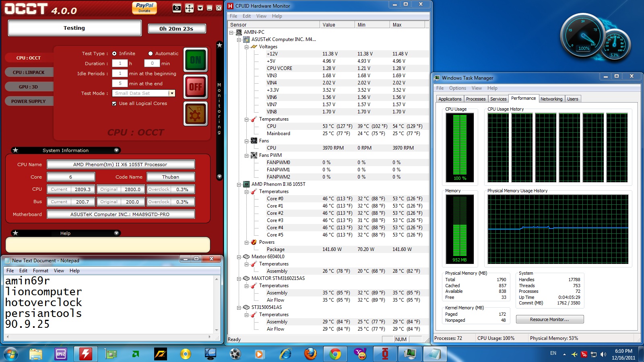Select the Automatic test type
The image size is (644, 362).
point(151,53)
